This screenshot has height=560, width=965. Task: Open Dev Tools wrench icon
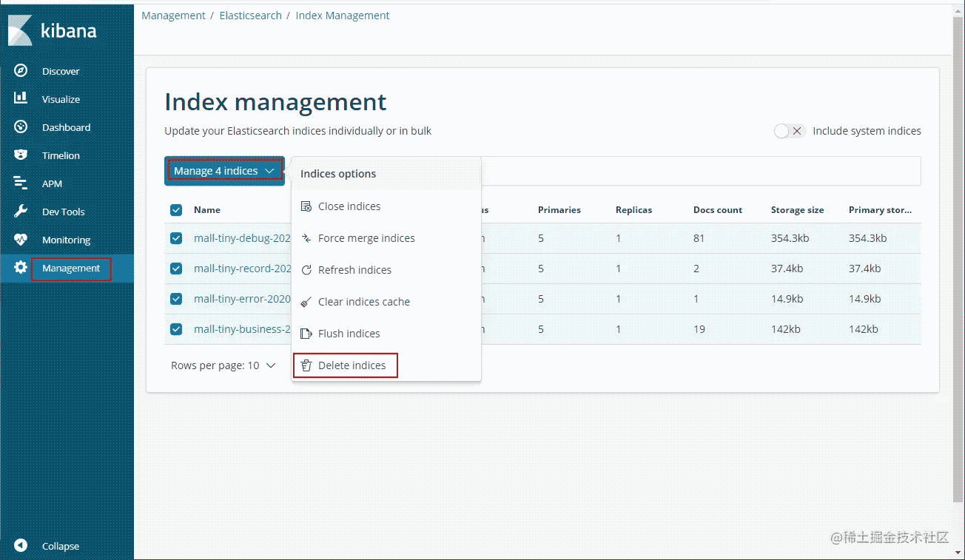pyautogui.click(x=21, y=212)
